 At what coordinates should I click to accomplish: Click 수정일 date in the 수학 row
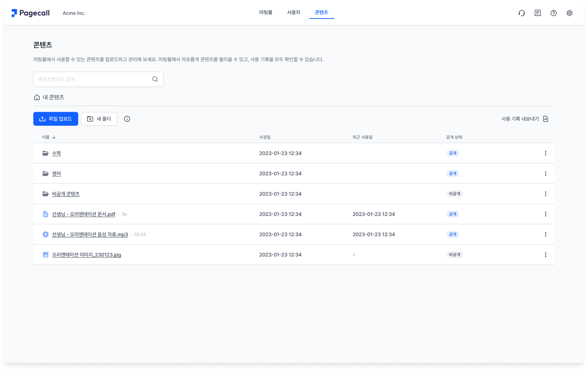point(280,153)
